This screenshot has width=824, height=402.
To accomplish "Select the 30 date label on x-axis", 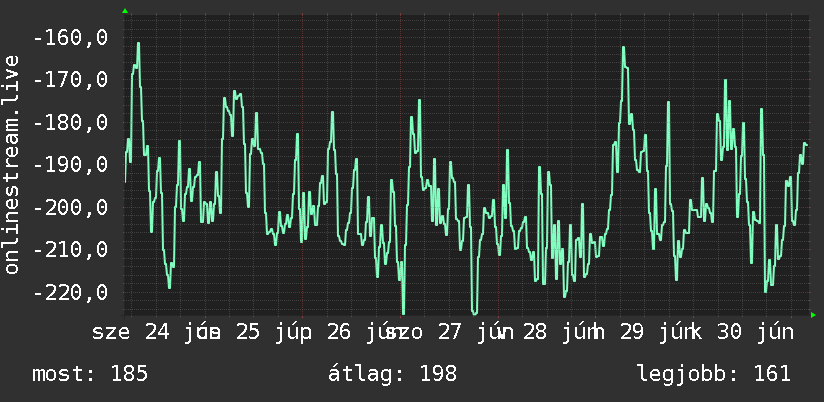I will [x=728, y=332].
